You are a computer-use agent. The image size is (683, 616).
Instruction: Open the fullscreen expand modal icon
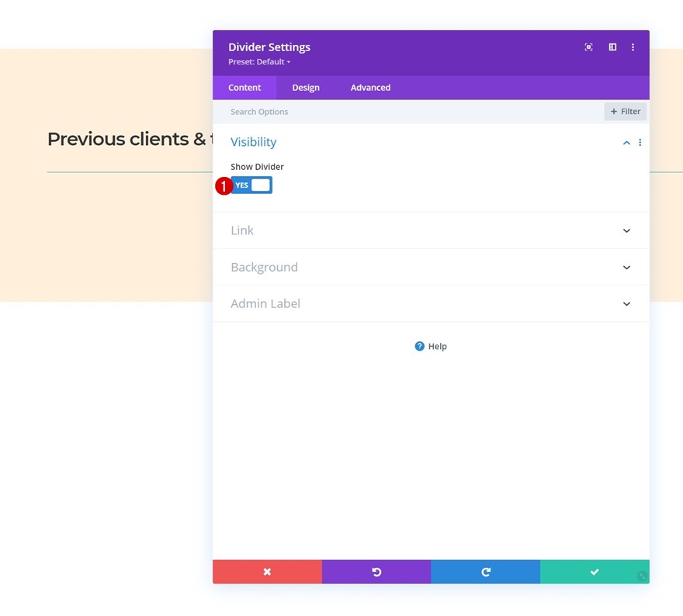coord(588,47)
